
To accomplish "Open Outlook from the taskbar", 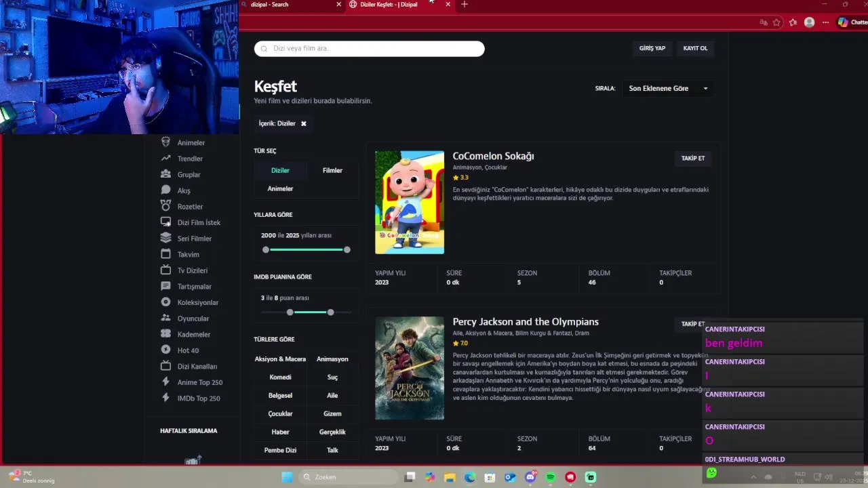I will (510, 477).
